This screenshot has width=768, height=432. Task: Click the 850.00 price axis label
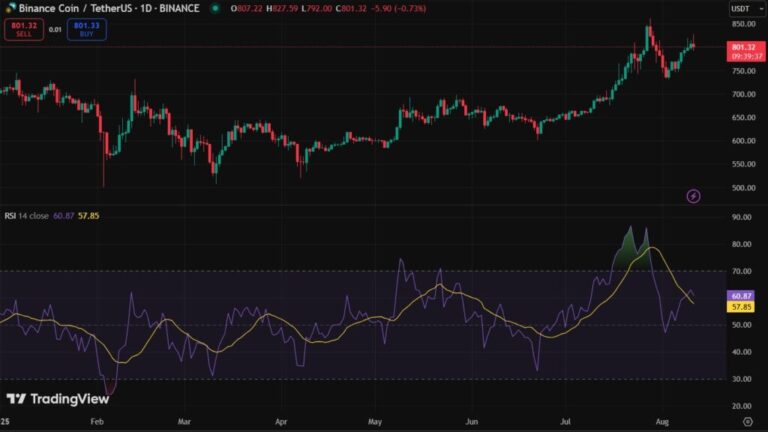pyautogui.click(x=744, y=24)
